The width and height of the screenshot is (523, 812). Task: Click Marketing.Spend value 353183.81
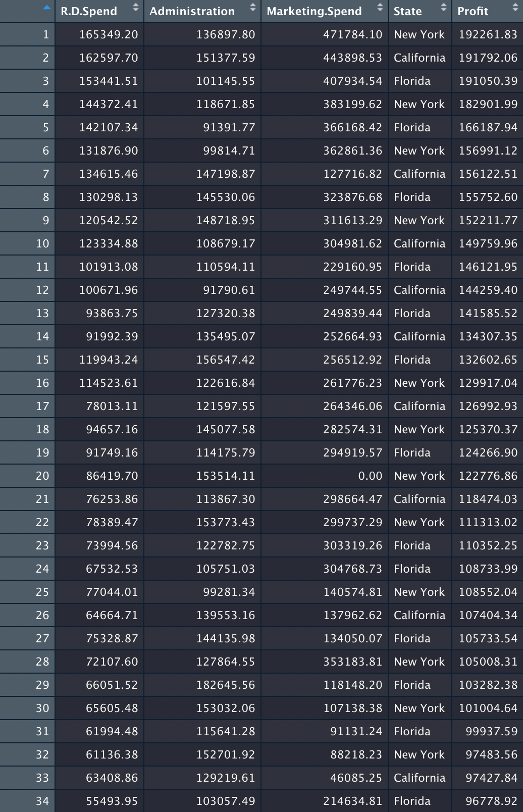pyautogui.click(x=353, y=662)
